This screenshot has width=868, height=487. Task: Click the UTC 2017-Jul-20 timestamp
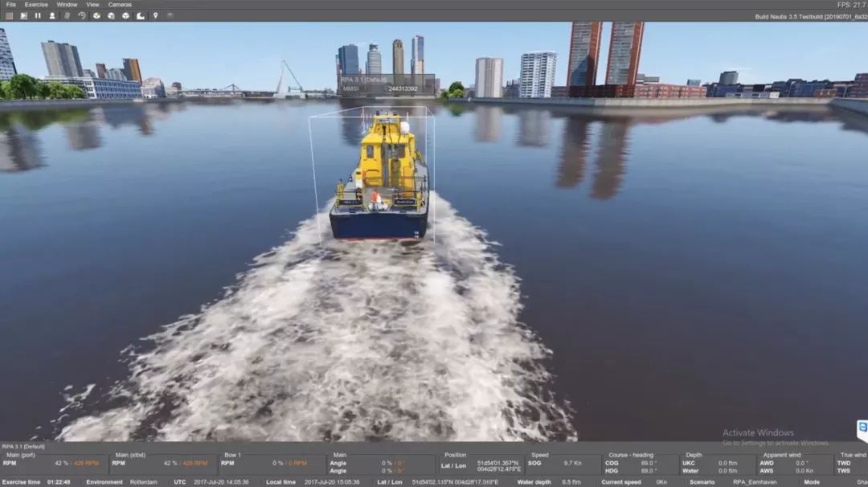[221, 482]
